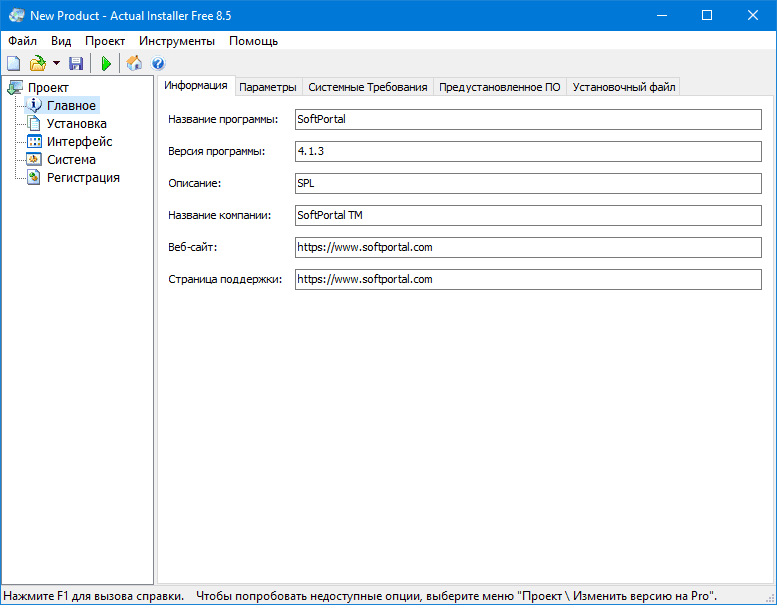The height and width of the screenshot is (605, 777).
Task: Switch to the Установочный файл tab
Action: 624,87
